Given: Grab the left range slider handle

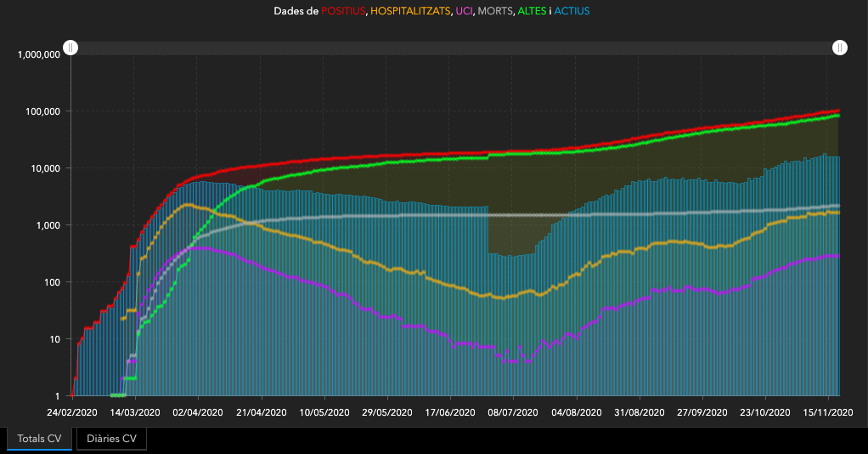Looking at the screenshot, I should (x=70, y=48).
